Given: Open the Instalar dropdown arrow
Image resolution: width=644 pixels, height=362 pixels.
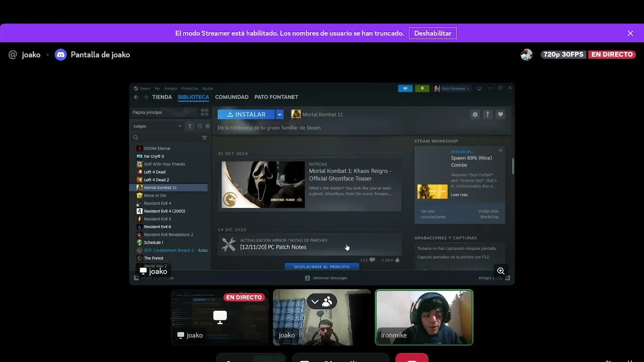Looking at the screenshot, I should click(x=280, y=115).
